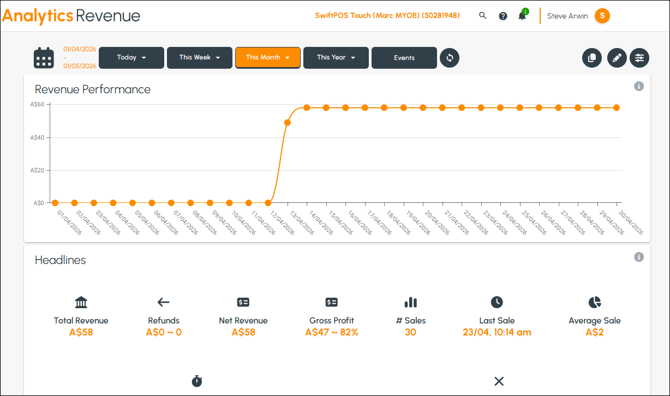The image size is (670, 396).
Task: Click the Refunds arrow icon
Action: [164, 302]
